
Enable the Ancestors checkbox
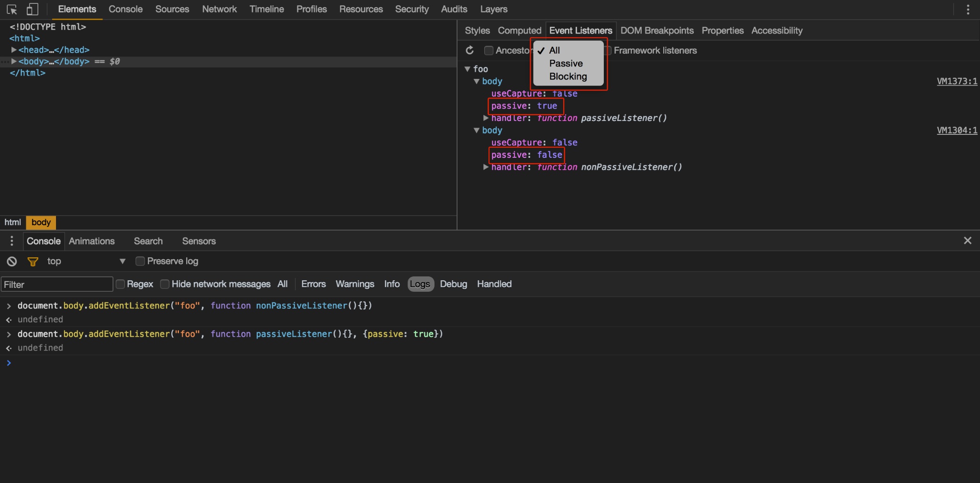click(x=489, y=51)
